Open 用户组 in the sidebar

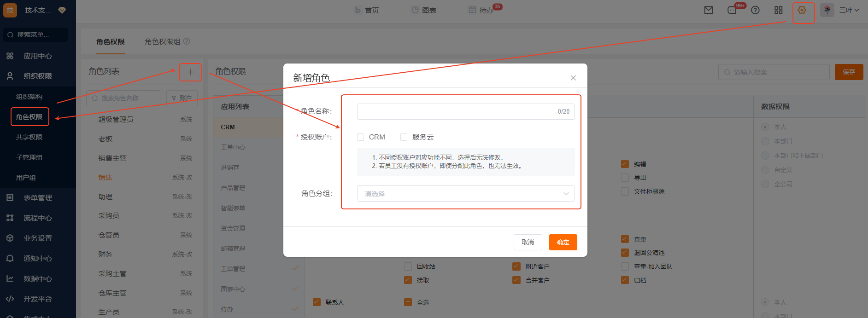(x=26, y=178)
